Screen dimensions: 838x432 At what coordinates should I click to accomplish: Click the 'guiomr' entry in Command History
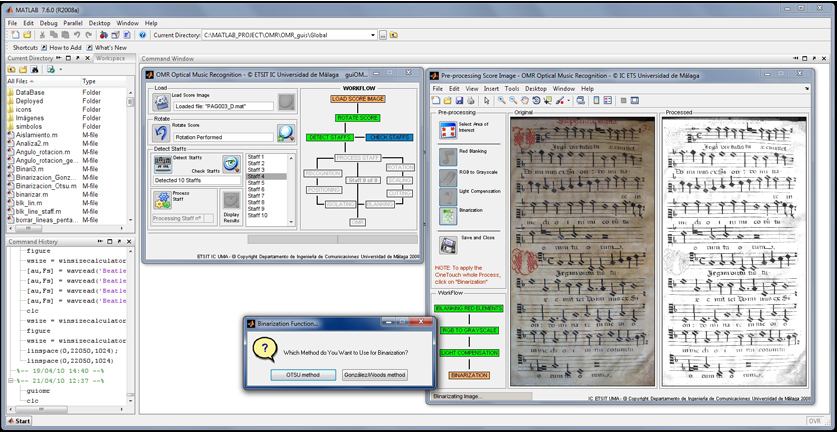37,391
